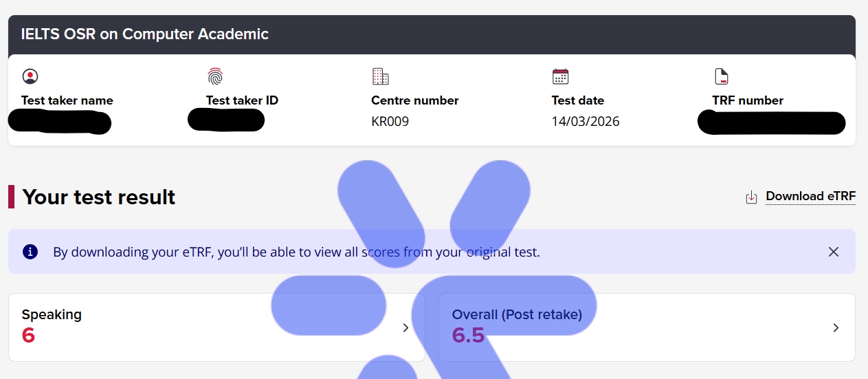The image size is (868, 379).
Task: Click the Overall score value 6.5
Action: (x=468, y=336)
